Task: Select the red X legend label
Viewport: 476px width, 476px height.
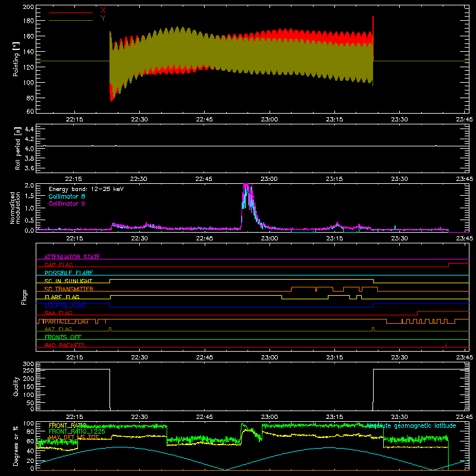Action: coord(103,11)
